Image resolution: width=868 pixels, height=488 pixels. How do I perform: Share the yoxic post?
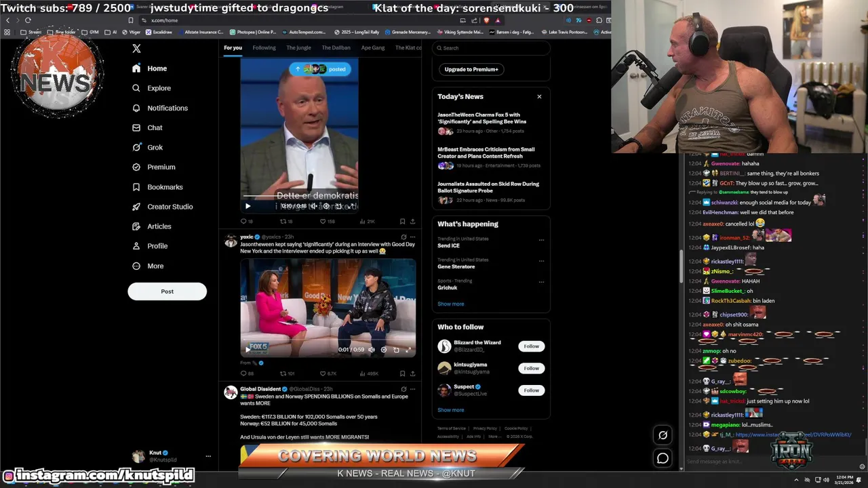pos(412,373)
